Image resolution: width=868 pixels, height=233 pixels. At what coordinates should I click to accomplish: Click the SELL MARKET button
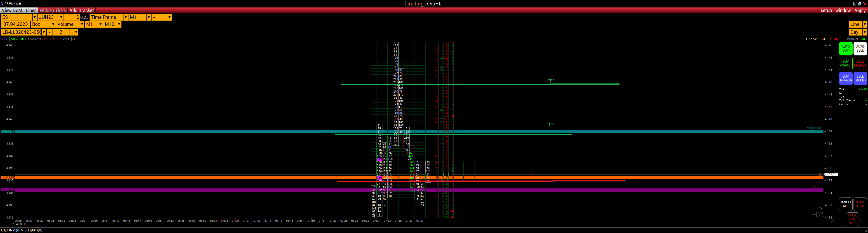point(860,63)
